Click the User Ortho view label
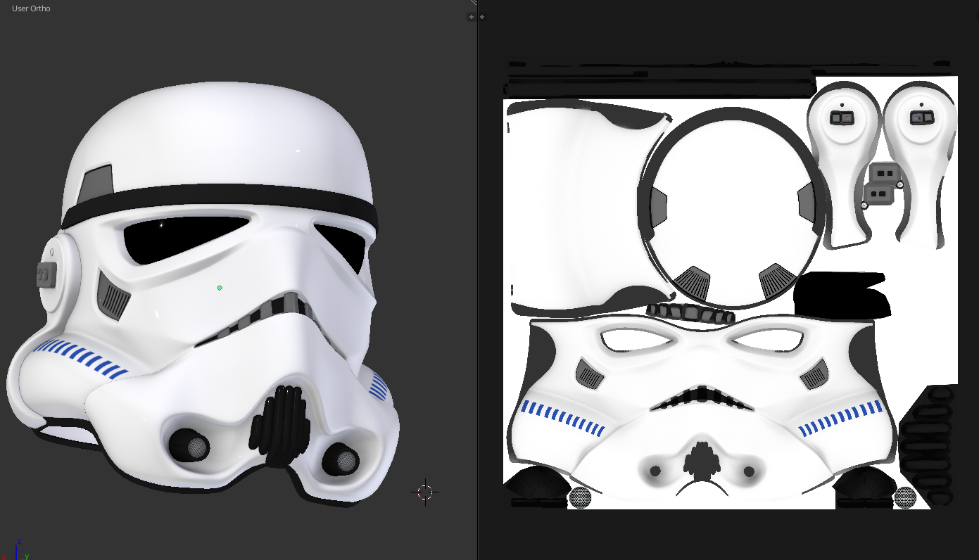This screenshot has width=979, height=560. 31,8
